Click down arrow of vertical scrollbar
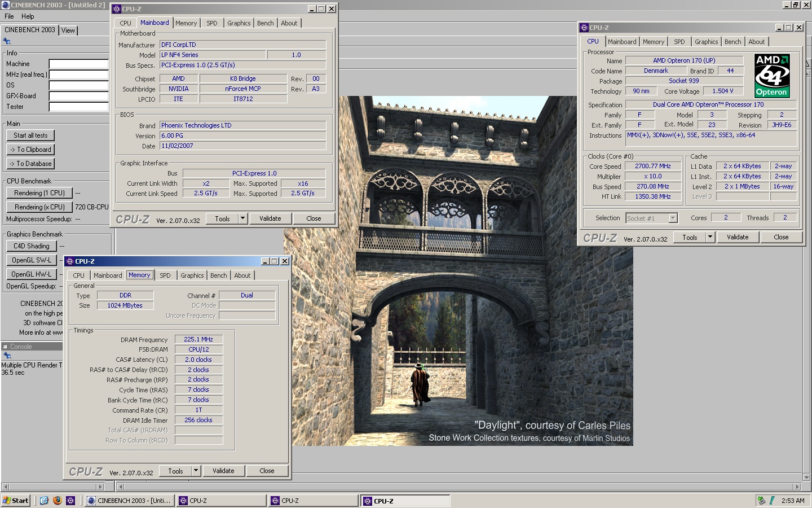 [806, 478]
